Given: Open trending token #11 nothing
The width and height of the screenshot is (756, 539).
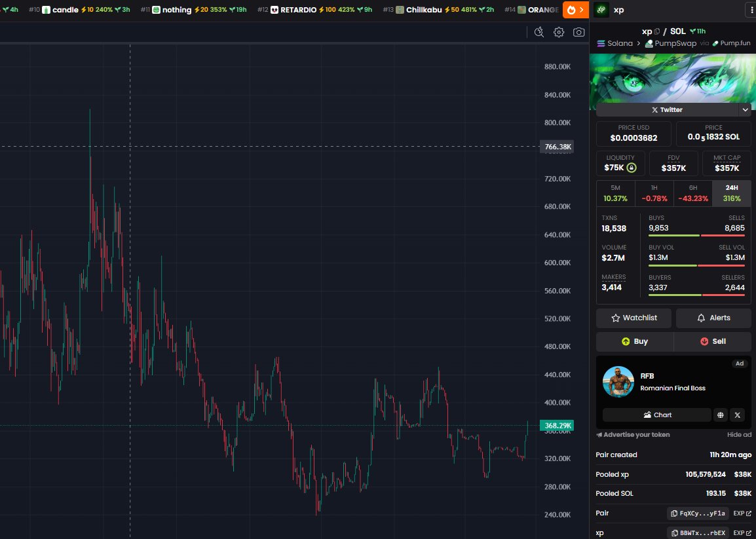Looking at the screenshot, I should 193,10.
